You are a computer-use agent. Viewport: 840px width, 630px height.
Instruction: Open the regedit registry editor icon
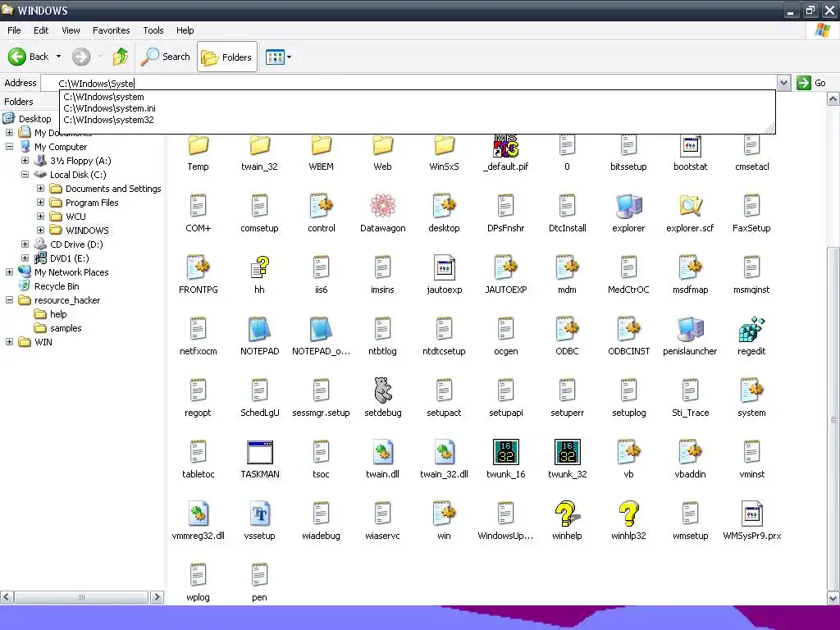coord(751,329)
